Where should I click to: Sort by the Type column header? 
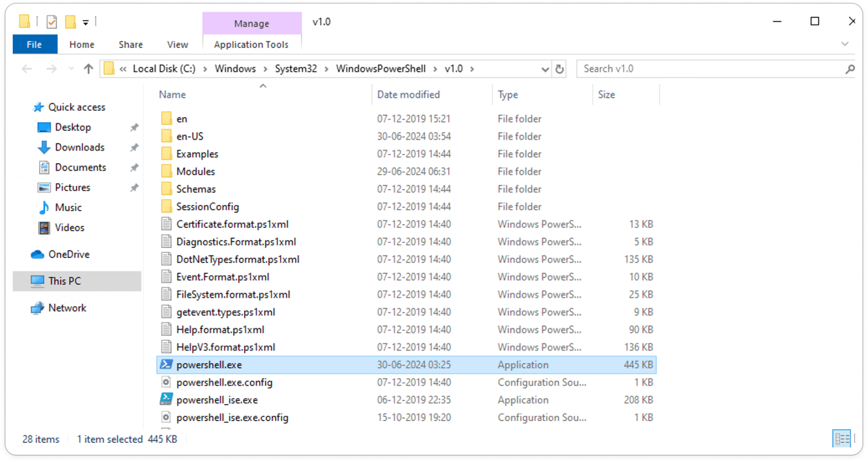507,95
